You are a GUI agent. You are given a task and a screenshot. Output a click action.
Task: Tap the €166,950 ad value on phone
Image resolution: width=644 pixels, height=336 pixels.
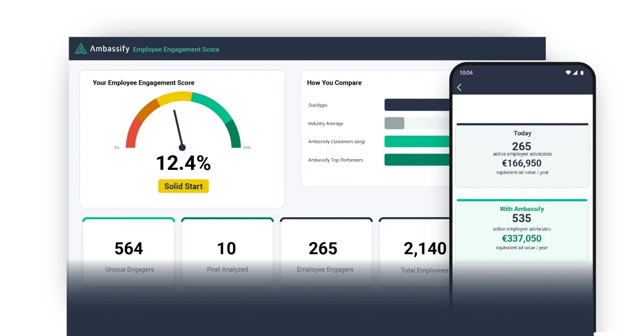[x=522, y=163]
